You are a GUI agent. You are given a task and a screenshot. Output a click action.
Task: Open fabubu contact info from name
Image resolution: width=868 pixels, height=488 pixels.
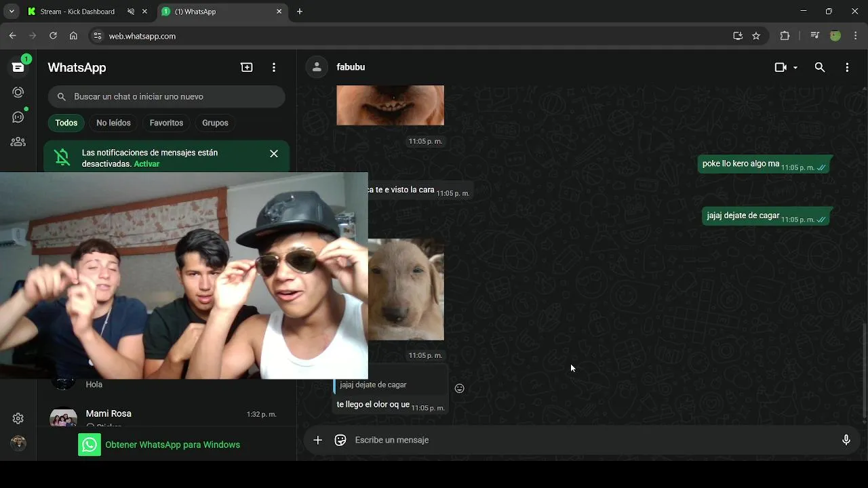[x=351, y=67]
